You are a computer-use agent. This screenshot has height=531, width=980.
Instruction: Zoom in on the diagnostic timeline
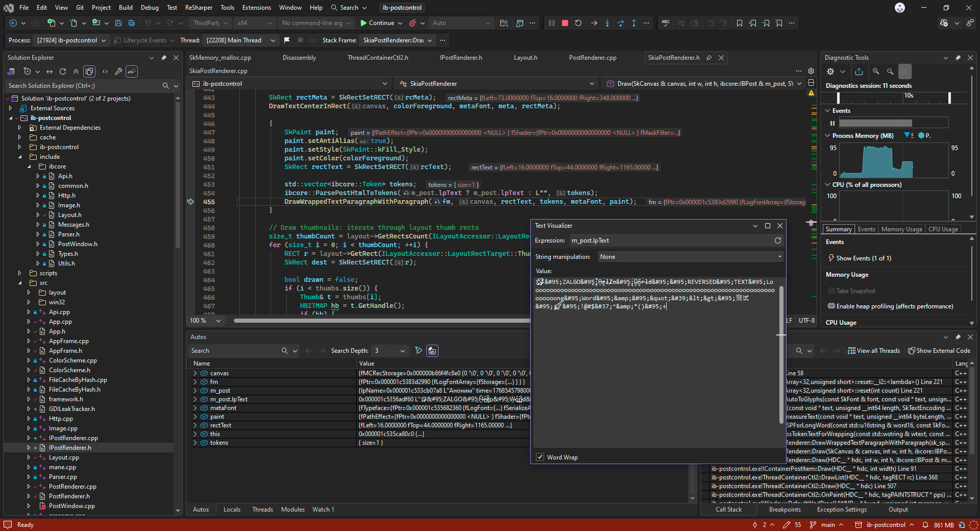(876, 71)
